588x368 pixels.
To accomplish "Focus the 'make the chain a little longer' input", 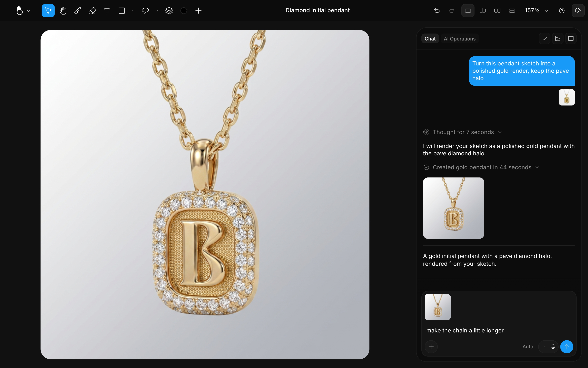I will point(499,331).
